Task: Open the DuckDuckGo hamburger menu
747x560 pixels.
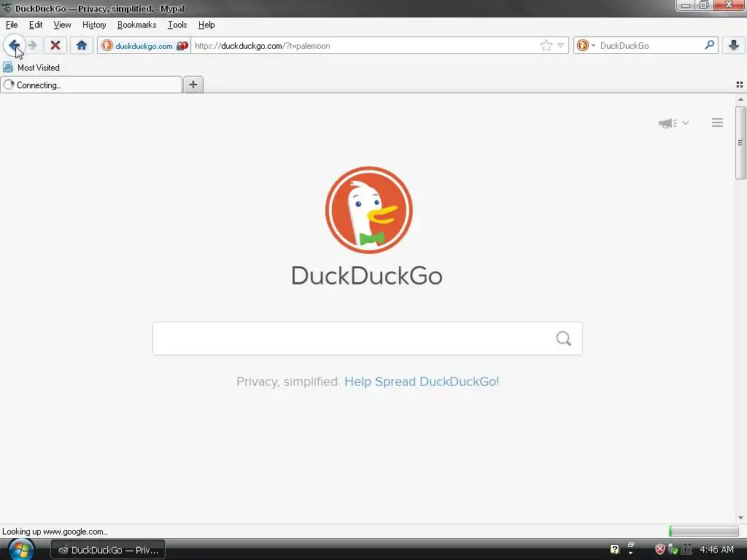Action: click(718, 122)
